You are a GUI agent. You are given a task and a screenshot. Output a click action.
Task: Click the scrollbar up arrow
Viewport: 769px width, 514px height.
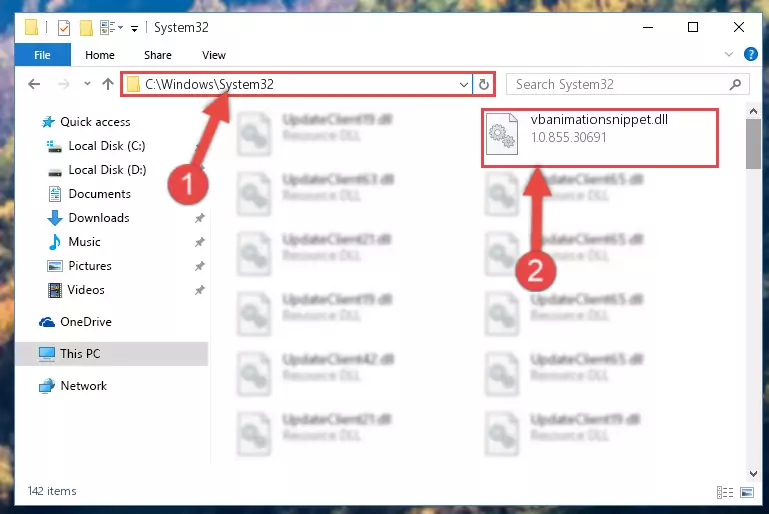pyautogui.click(x=753, y=111)
